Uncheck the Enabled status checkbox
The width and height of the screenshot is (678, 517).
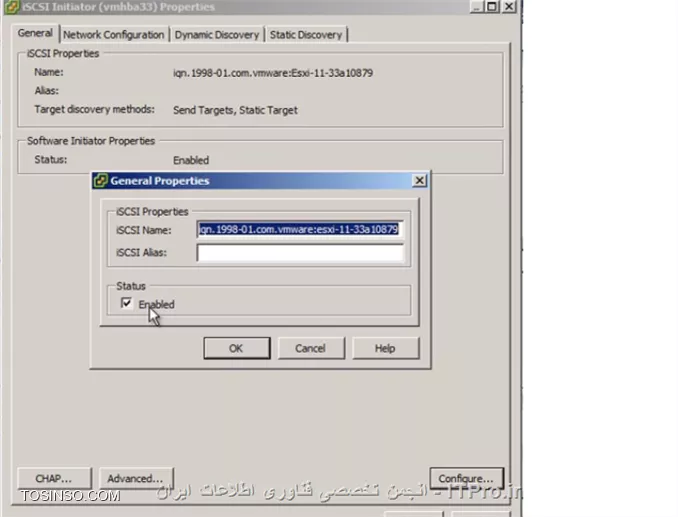(x=126, y=303)
